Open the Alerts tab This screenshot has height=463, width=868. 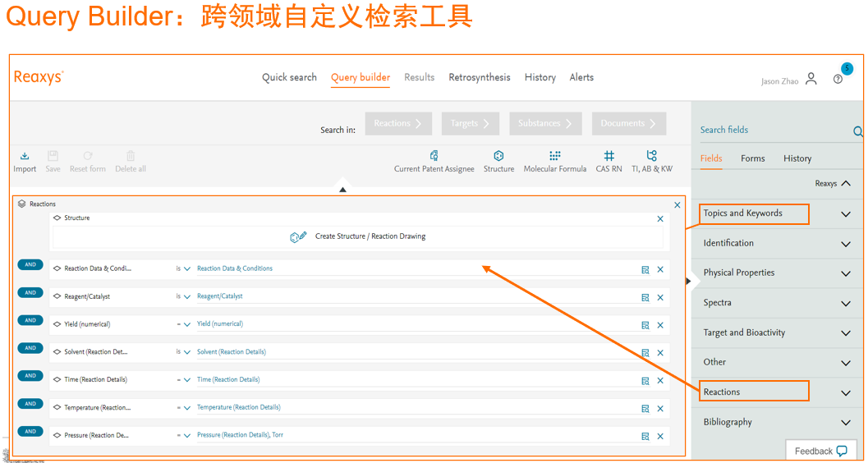tap(581, 77)
